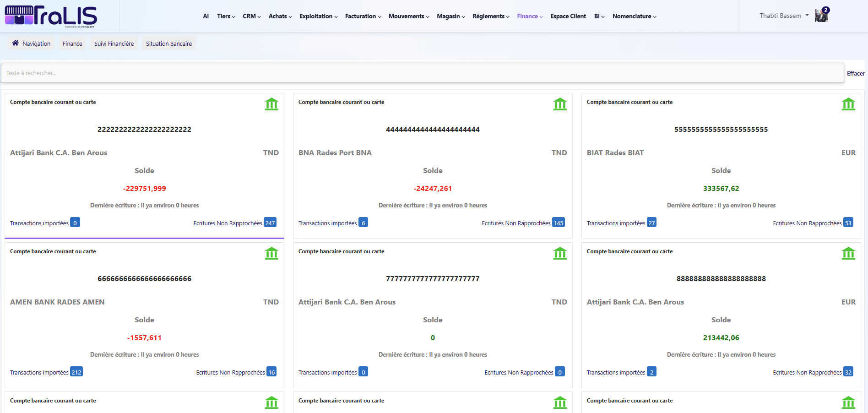The height and width of the screenshot is (413, 868).
Task: Click the Effacer link
Action: pos(856,73)
